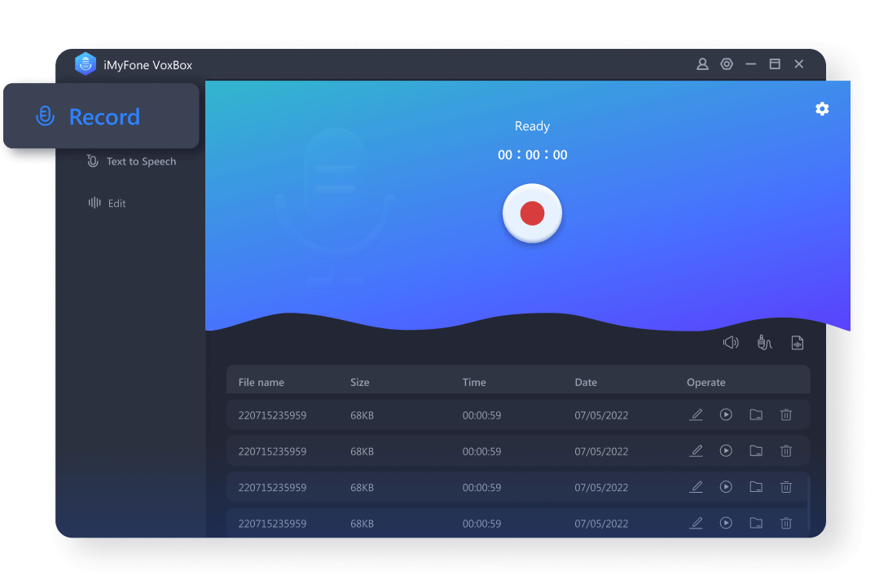Start recording with the red record button

point(532,213)
